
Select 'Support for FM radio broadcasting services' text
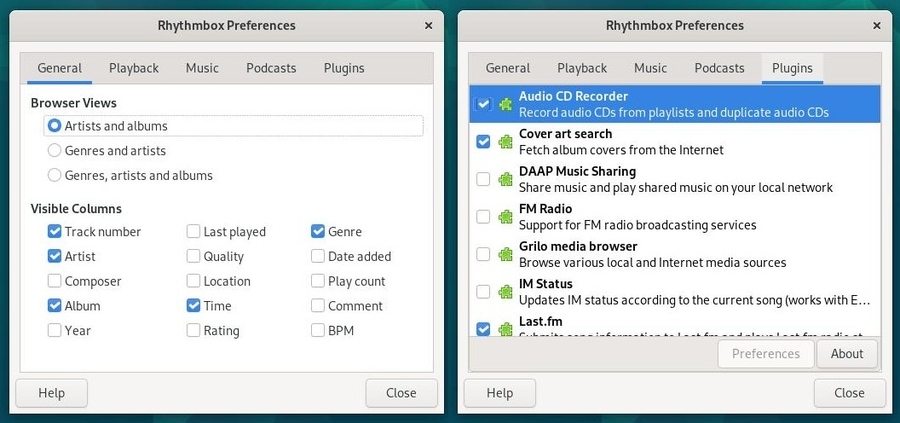click(638, 225)
